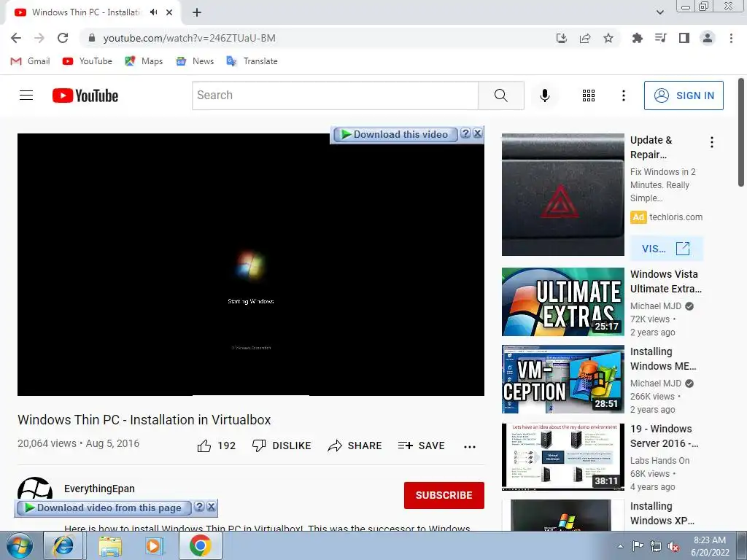Screen dimensions: 747x560
Task: Open YouTube settings three-dot menu
Action: [623, 96]
